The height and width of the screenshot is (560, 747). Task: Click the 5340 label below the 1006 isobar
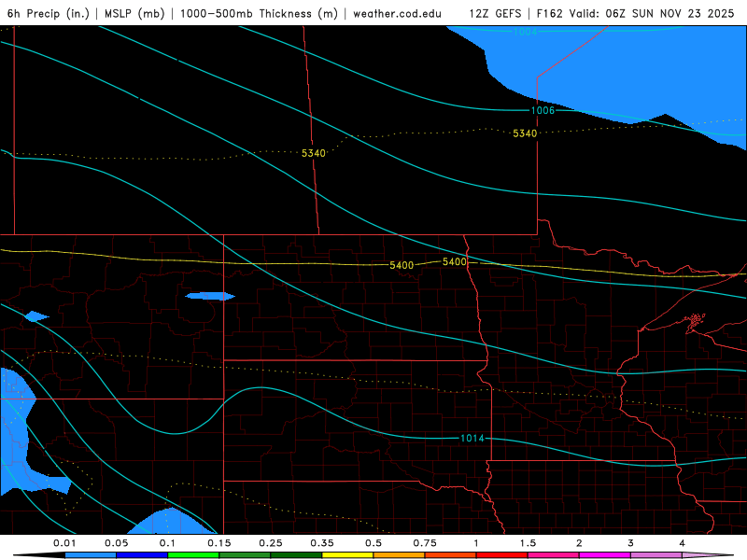[x=525, y=133]
